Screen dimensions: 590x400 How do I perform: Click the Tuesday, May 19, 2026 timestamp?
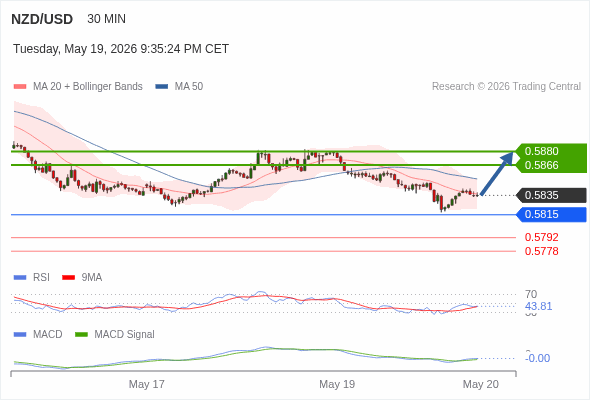(x=121, y=49)
